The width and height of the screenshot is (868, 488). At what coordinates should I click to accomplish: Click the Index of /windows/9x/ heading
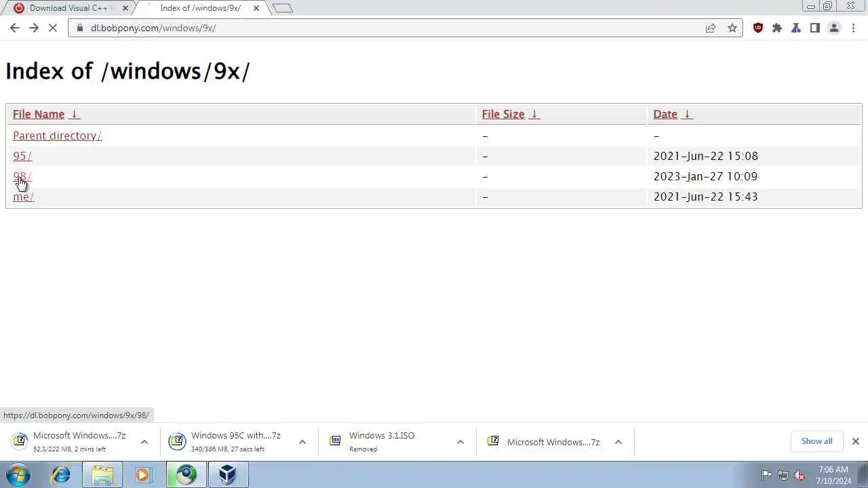tap(127, 70)
